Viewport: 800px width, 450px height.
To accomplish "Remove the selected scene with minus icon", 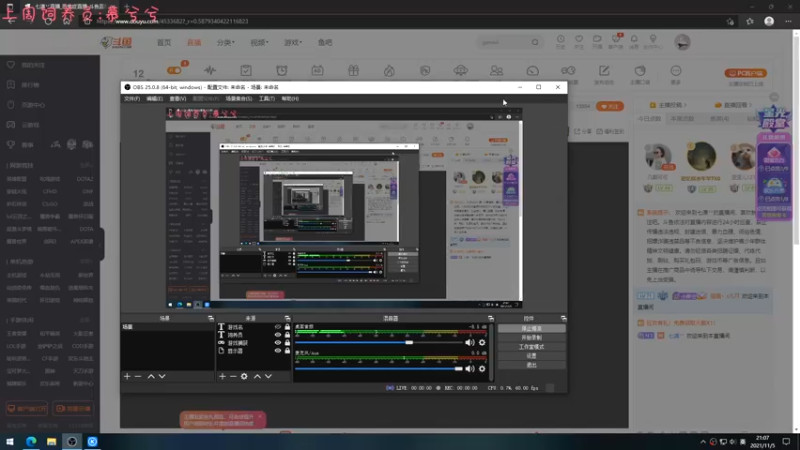I will pyautogui.click(x=138, y=377).
